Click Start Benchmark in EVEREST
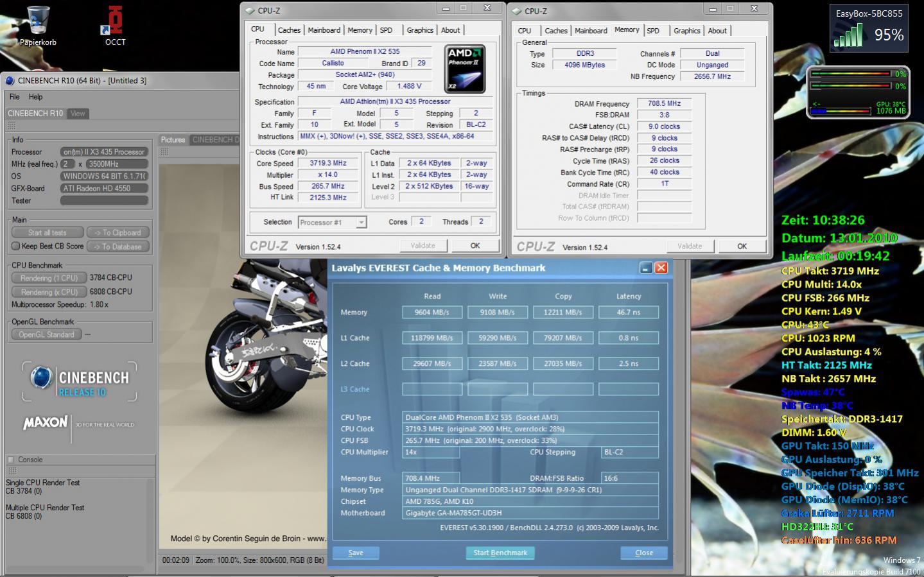 (x=500, y=553)
